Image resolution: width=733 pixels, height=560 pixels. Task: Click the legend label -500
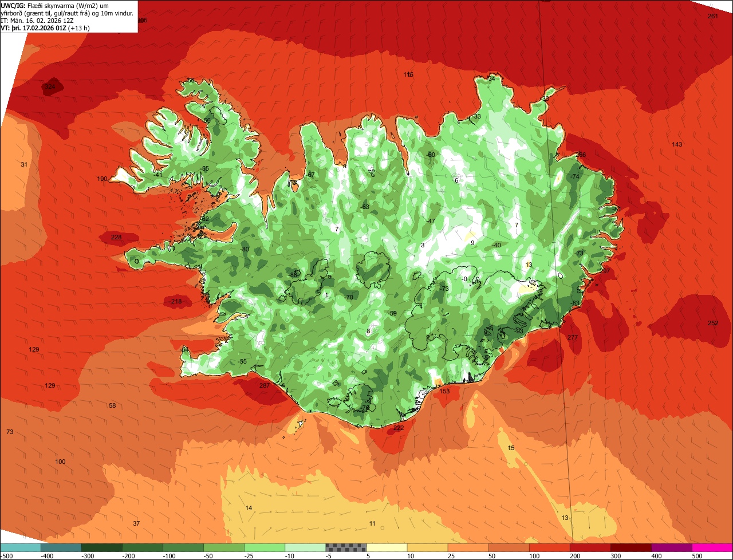[x=7, y=555]
